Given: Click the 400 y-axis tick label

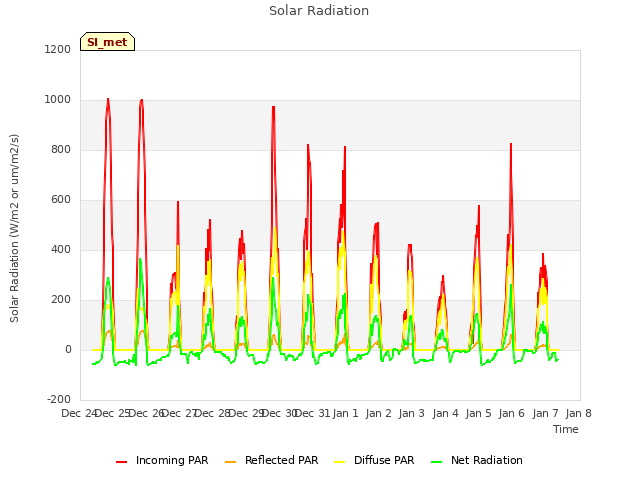Looking at the screenshot, I should [x=61, y=249].
